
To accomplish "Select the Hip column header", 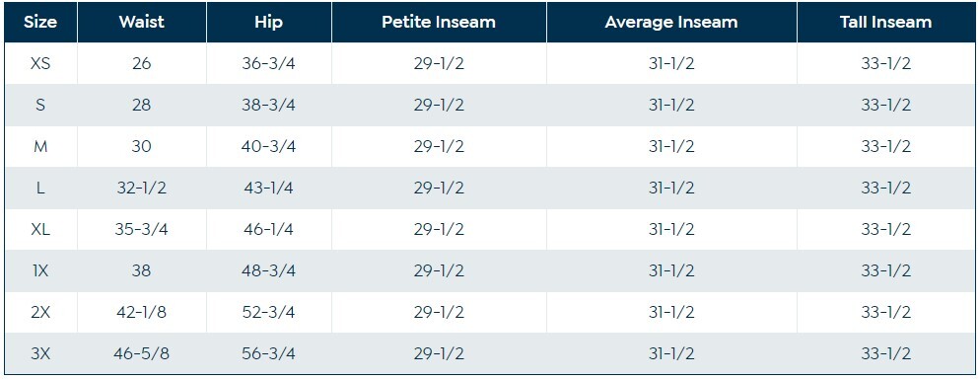I will click(x=269, y=22).
